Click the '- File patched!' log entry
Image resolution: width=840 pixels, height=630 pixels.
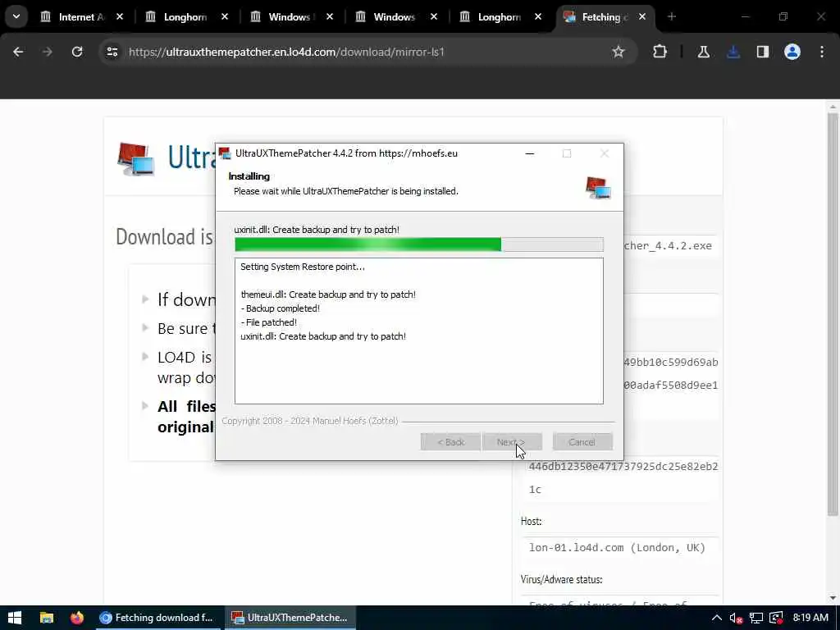(268, 322)
